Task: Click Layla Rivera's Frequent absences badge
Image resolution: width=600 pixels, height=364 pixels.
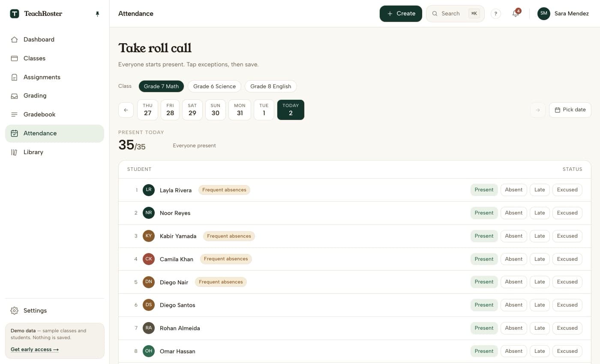Action: [x=224, y=190]
